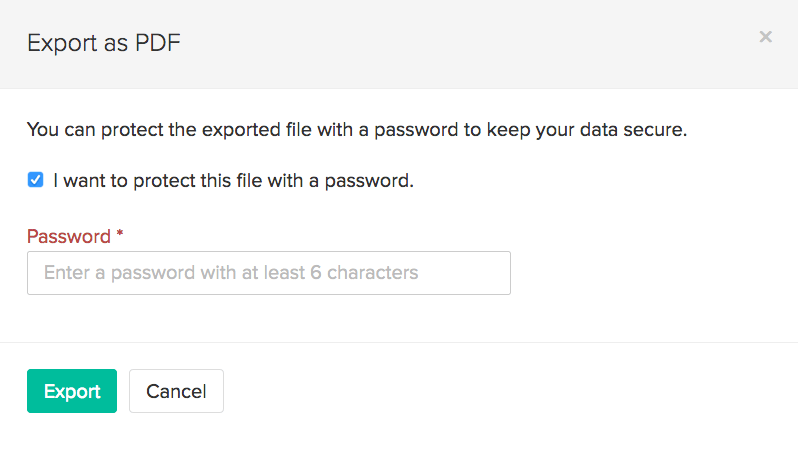Cancel the PDF export
Screen dimensions: 798x458
176,391
